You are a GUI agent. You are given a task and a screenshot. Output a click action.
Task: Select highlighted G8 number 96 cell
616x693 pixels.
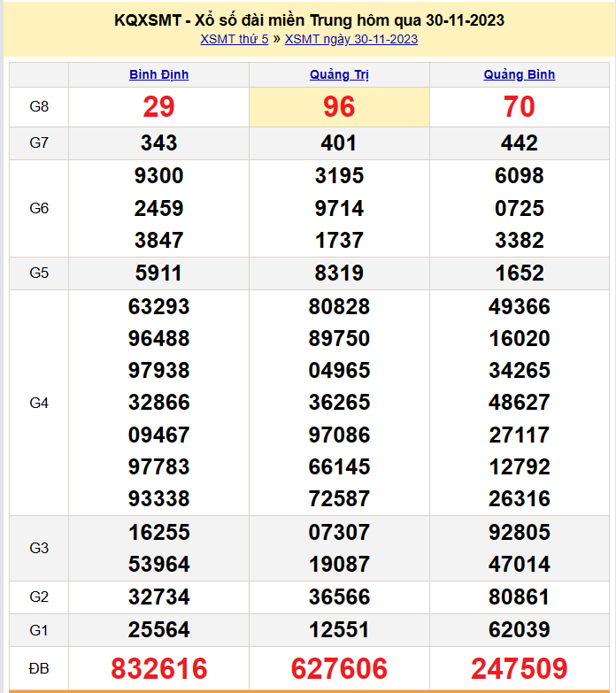click(339, 107)
